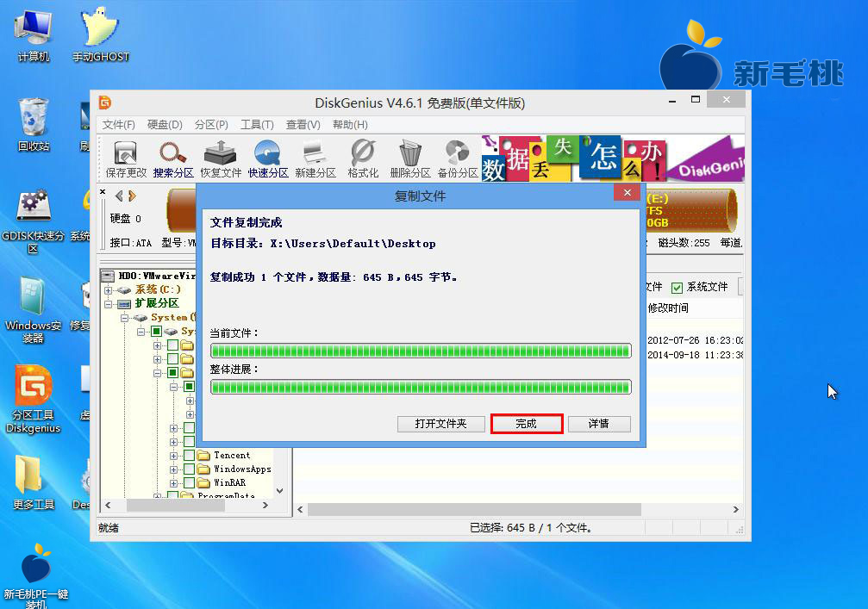868x609 pixels.
Task: Open the 查看(V) menu
Action: tap(303, 124)
